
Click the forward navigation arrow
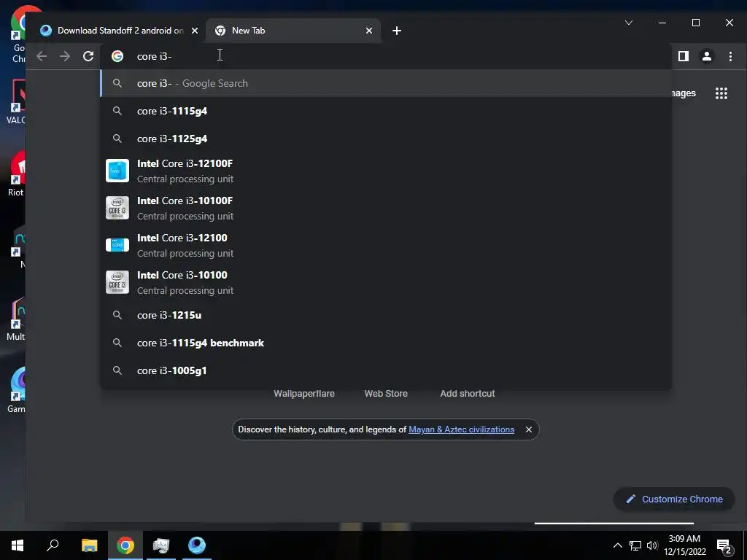click(x=65, y=56)
